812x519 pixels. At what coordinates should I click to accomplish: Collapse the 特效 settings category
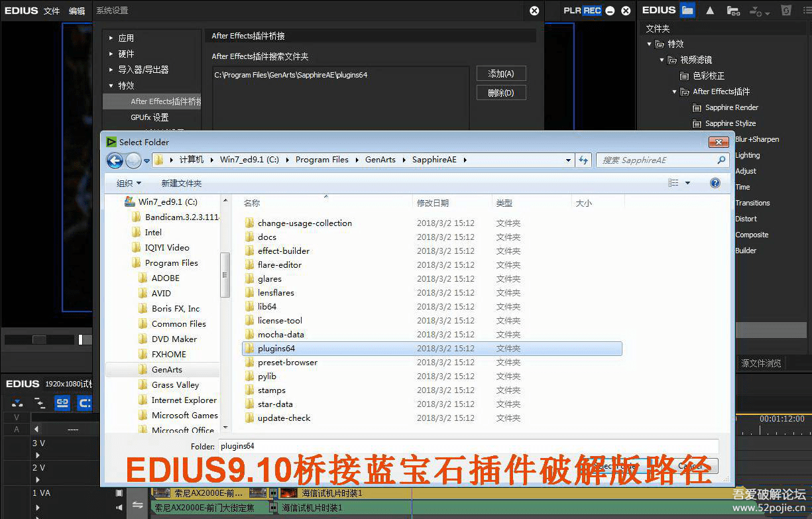(111, 86)
